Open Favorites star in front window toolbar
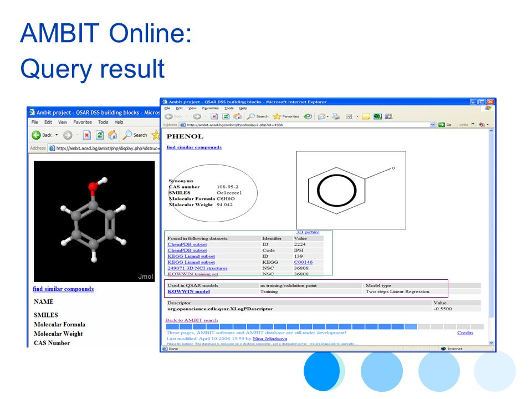 pyautogui.click(x=286, y=116)
